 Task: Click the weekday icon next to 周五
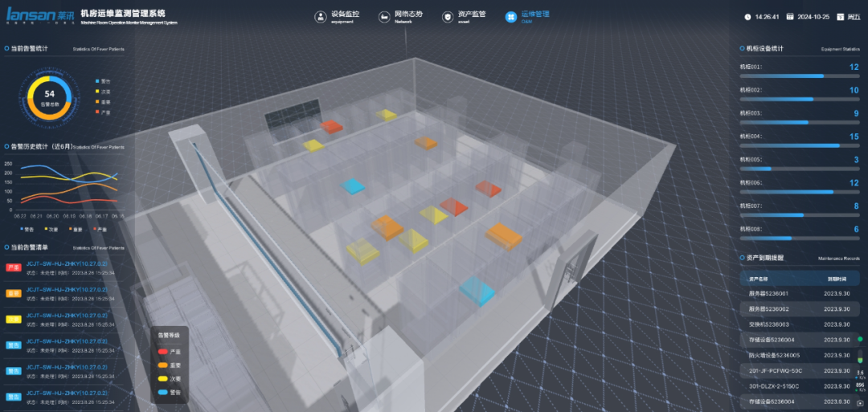coord(841,16)
